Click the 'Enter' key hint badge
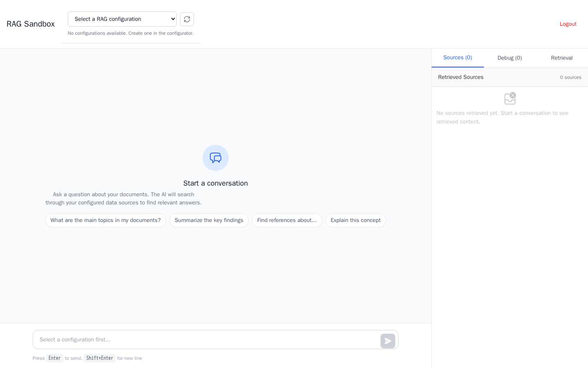The height and width of the screenshot is (368, 588). tap(55, 358)
